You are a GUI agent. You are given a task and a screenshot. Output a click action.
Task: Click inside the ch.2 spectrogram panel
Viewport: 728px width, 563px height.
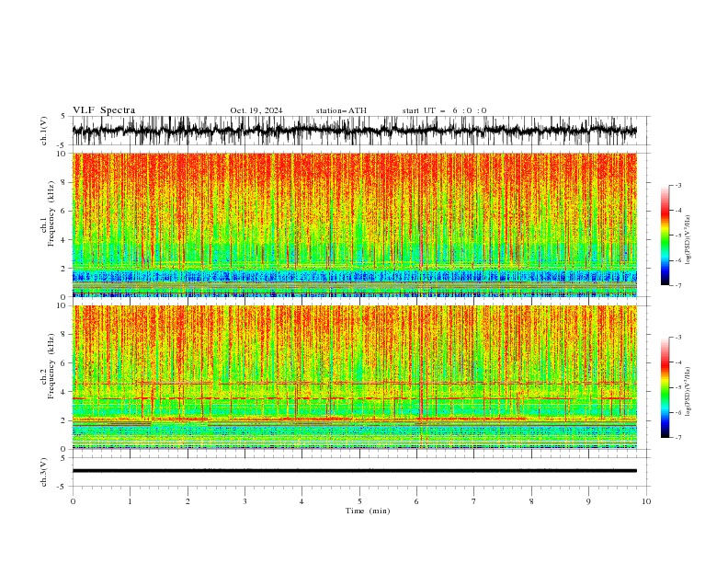354,377
